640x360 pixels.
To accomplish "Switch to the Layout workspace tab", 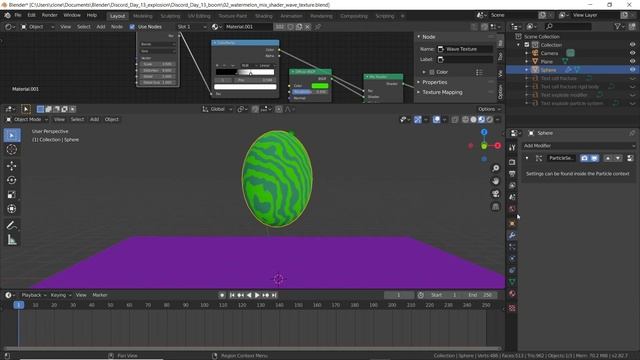I will tap(118, 16).
